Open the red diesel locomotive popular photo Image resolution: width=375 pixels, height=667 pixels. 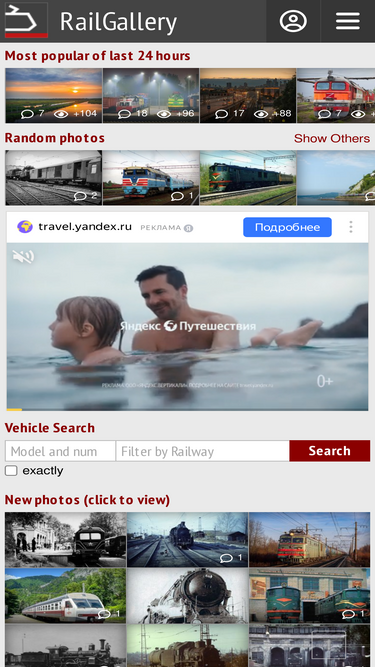coord(336,96)
